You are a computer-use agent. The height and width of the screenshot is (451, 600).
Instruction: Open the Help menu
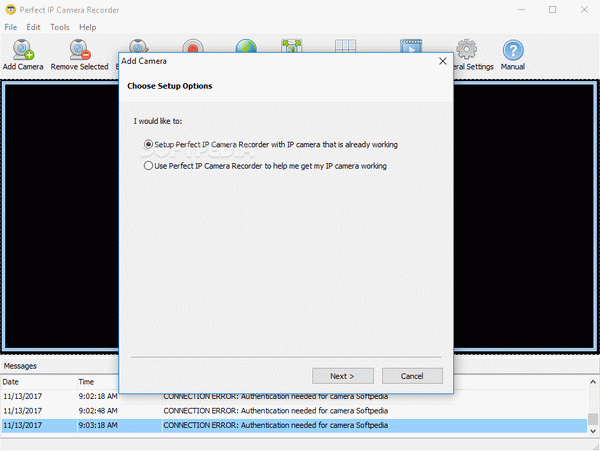[88, 27]
